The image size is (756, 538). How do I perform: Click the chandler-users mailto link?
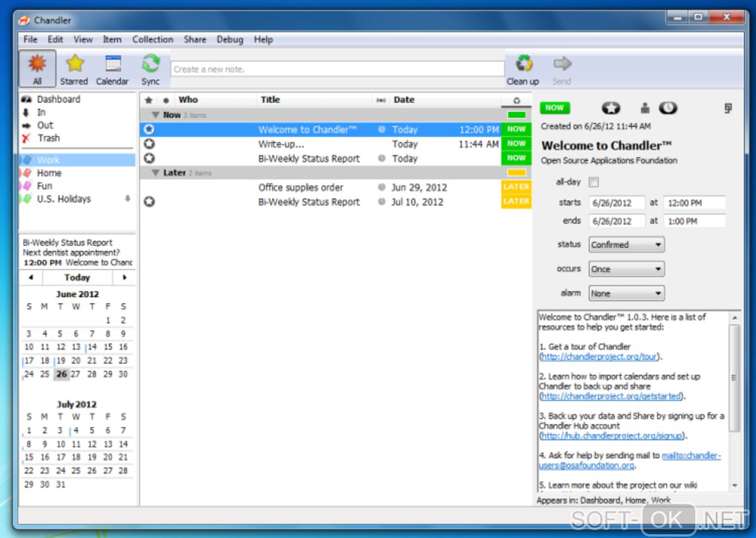click(x=692, y=456)
